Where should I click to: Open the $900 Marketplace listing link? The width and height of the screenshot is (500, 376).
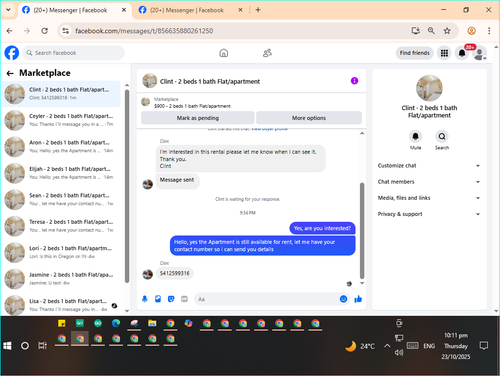(192, 106)
